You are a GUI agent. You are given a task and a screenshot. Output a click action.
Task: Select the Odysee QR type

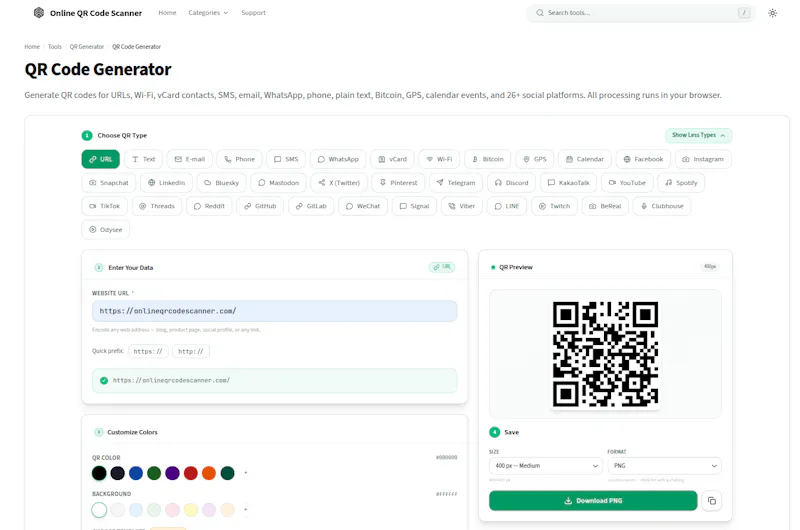(x=106, y=230)
